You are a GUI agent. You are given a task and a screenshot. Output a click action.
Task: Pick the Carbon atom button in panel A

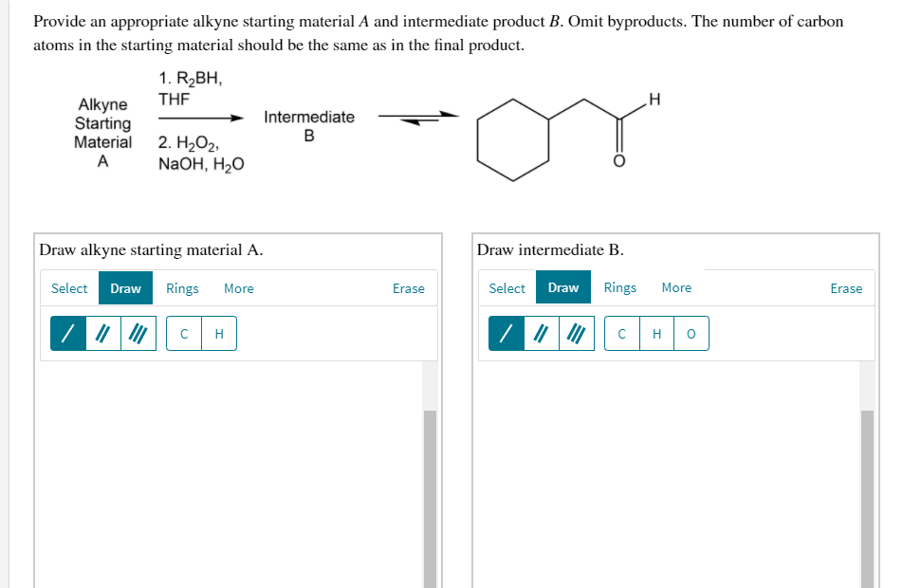184,333
